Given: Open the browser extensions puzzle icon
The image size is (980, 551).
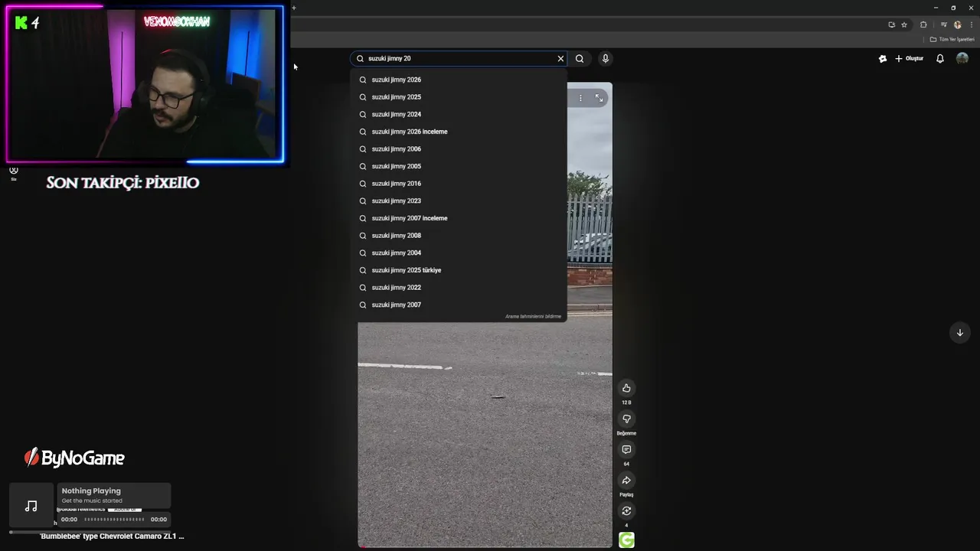Looking at the screenshot, I should [x=923, y=24].
